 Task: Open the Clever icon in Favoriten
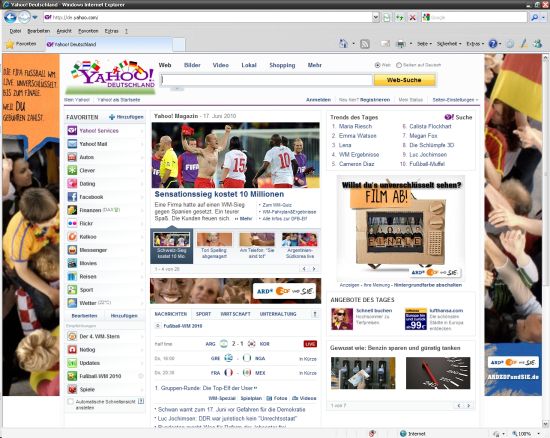click(72, 170)
